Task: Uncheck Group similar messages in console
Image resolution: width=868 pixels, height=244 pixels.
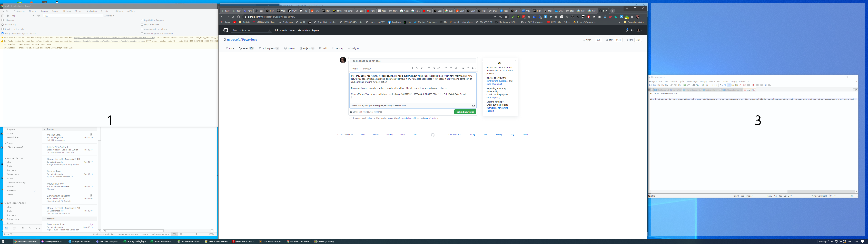Action: click(3, 33)
